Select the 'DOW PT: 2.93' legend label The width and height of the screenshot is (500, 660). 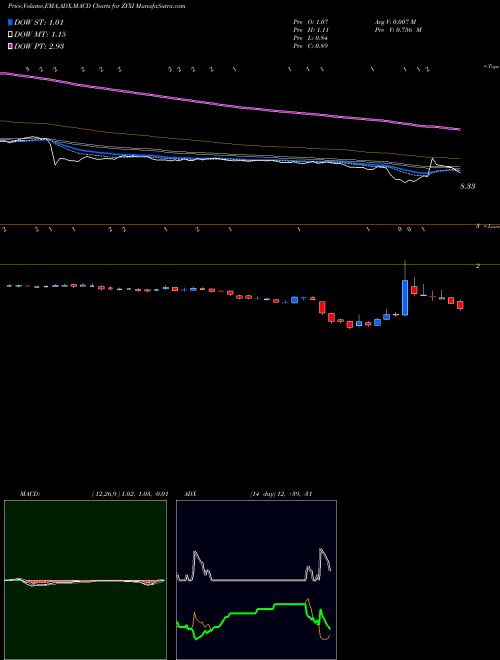39,46
